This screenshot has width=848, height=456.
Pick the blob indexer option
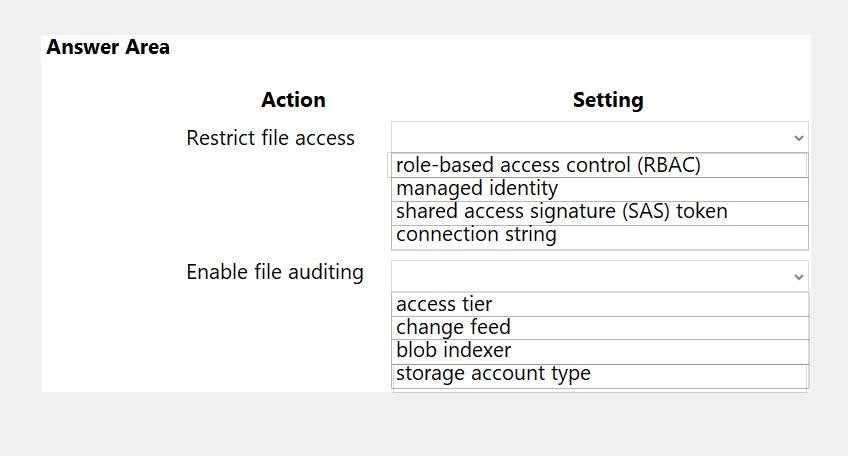click(600, 352)
